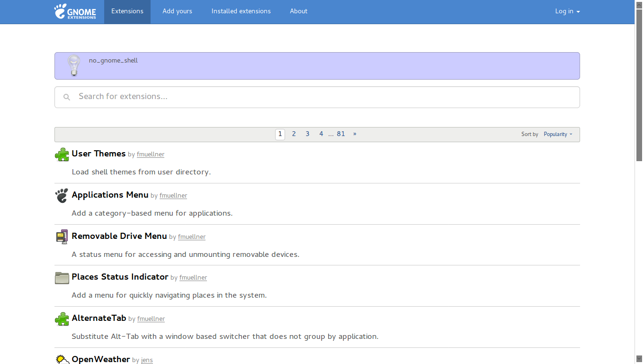Open fmuellner author link beside Applications Menu
Image resolution: width=644 pixels, height=364 pixels.
(x=173, y=196)
